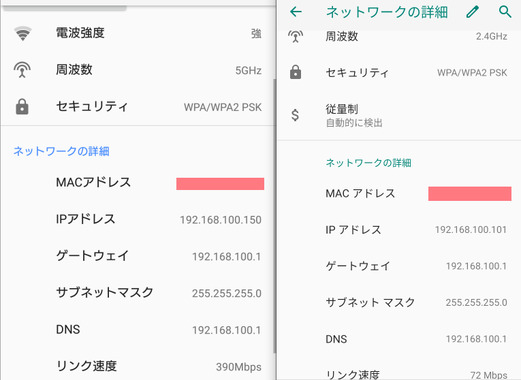521x380 pixels.
Task: Tap the left MAC address red box
Action: tap(220, 184)
